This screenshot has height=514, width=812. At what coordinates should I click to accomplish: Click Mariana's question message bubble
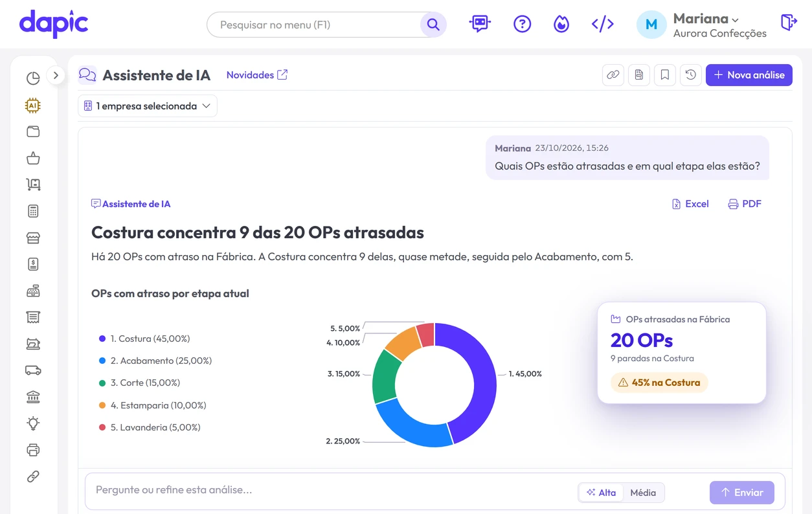[627, 157]
